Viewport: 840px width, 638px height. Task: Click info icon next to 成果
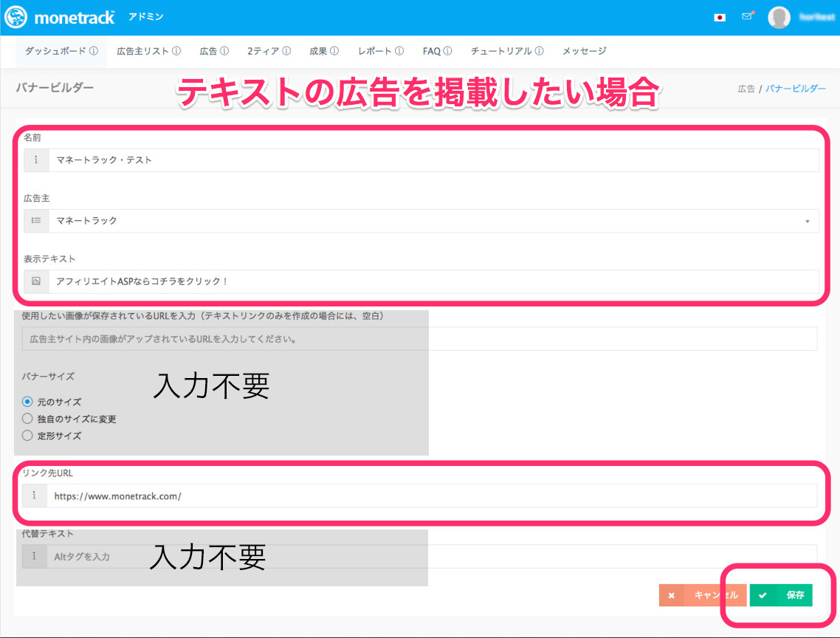click(x=334, y=51)
